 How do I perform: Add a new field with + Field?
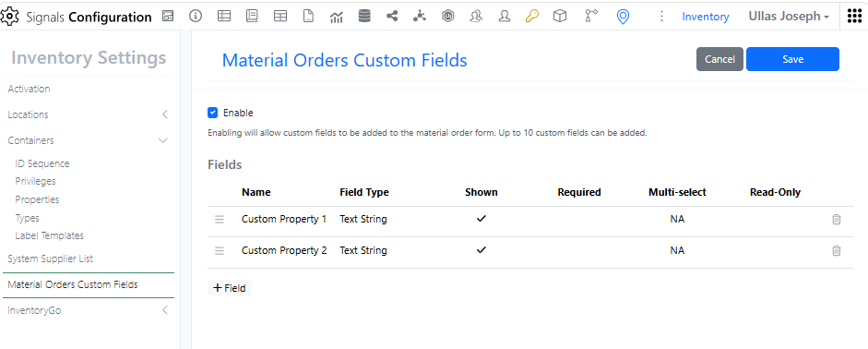(230, 288)
